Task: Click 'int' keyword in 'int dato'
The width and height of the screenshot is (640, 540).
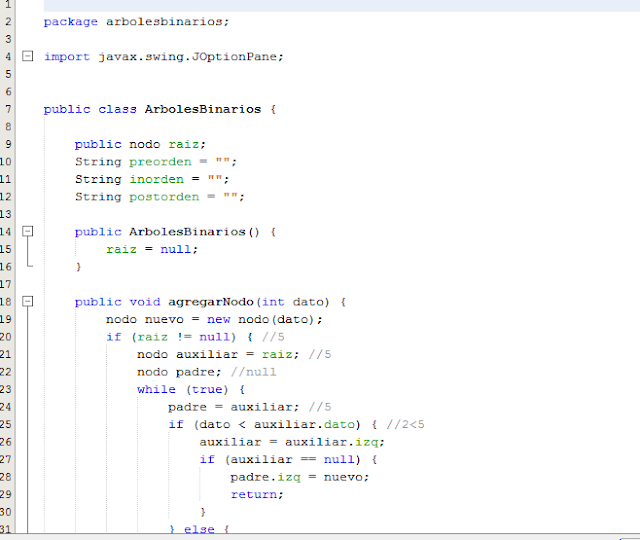Action: [273, 302]
